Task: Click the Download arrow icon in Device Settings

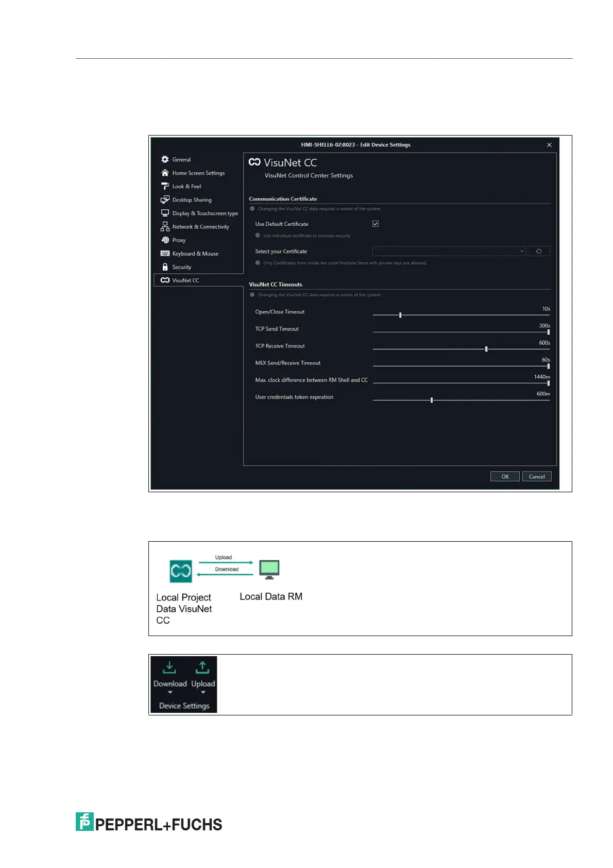Action: point(169,667)
